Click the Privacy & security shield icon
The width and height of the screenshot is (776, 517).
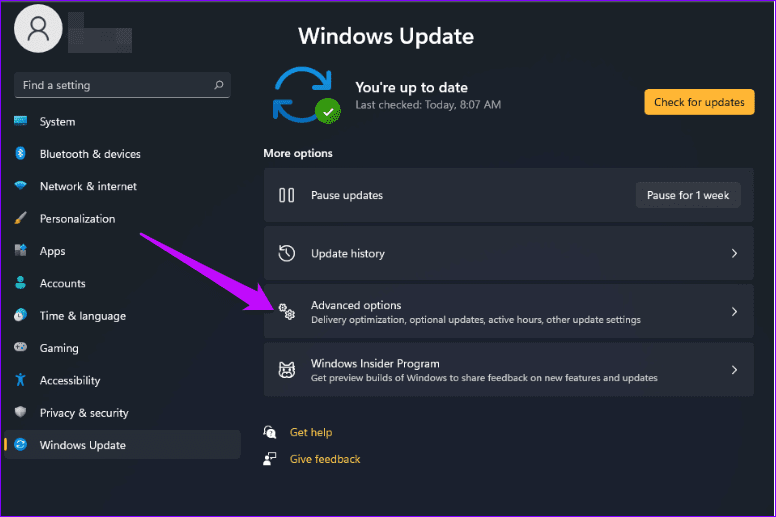point(20,412)
